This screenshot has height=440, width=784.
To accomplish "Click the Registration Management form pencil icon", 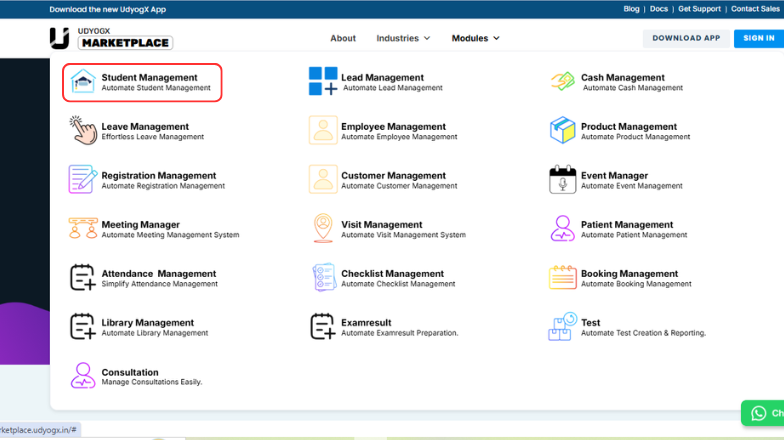I will click(x=83, y=179).
